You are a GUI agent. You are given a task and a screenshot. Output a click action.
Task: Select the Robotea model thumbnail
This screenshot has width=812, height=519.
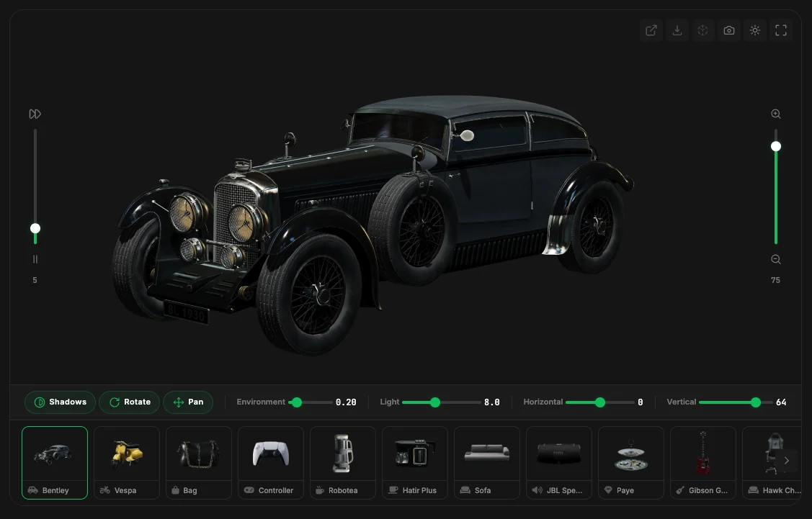point(343,463)
